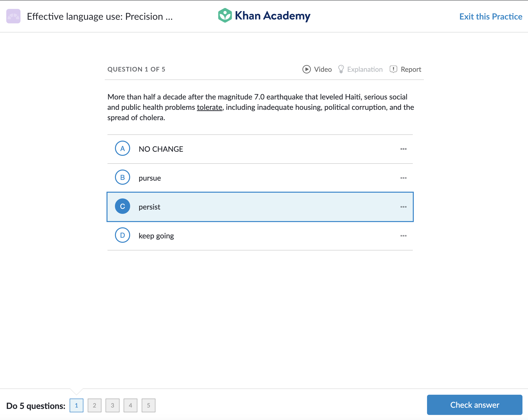
Task: Go to question 2 box
Action: (x=94, y=405)
